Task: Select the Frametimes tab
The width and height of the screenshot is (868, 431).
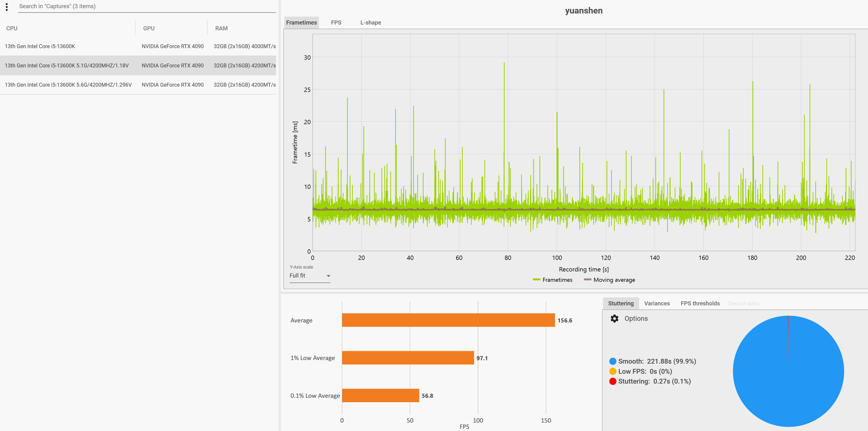Action: [x=301, y=23]
